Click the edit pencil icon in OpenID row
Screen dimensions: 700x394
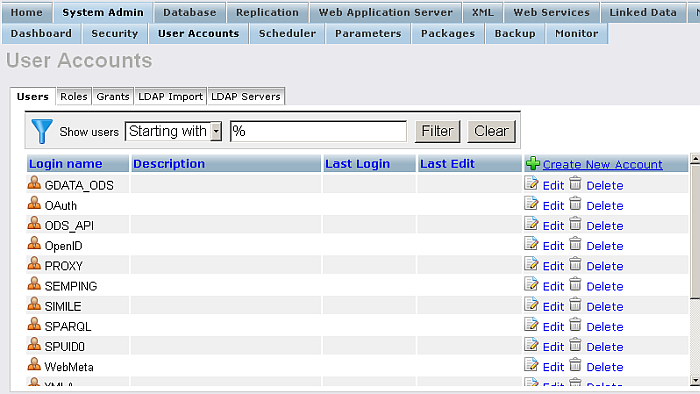coord(531,243)
